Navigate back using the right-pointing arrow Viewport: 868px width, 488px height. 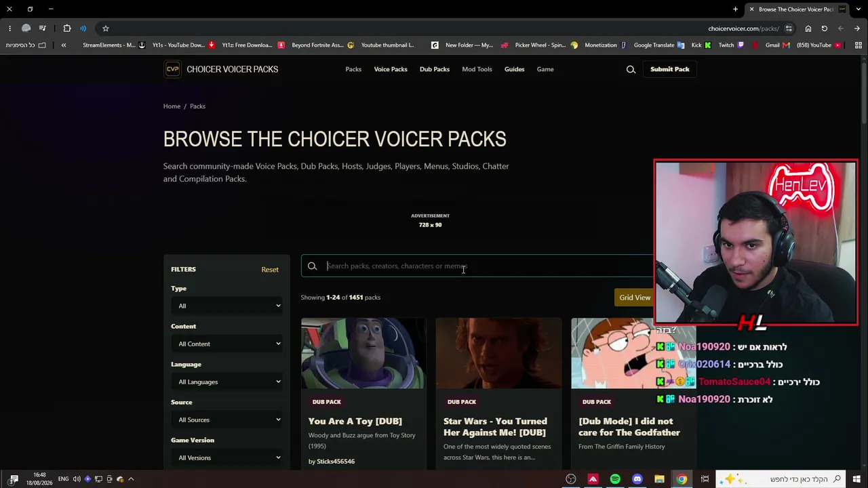coord(857,28)
